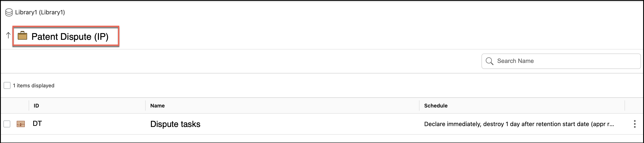Click the DT identifier cell

[37, 124]
